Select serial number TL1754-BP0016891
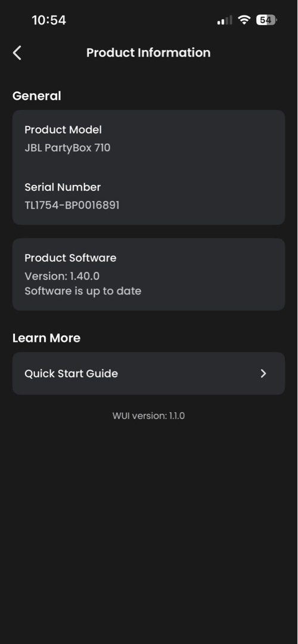298x644 pixels. click(72, 205)
